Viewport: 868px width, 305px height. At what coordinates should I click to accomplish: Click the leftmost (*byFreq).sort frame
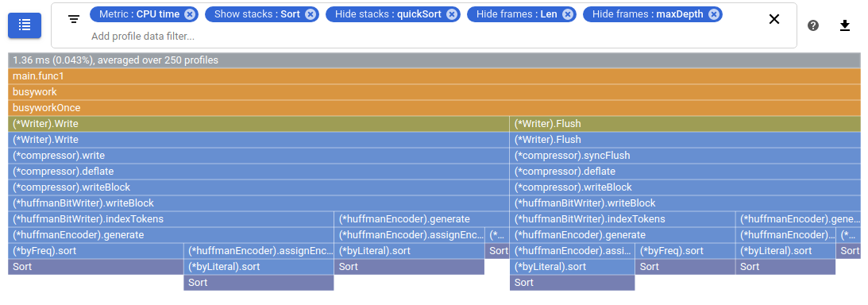pos(96,251)
